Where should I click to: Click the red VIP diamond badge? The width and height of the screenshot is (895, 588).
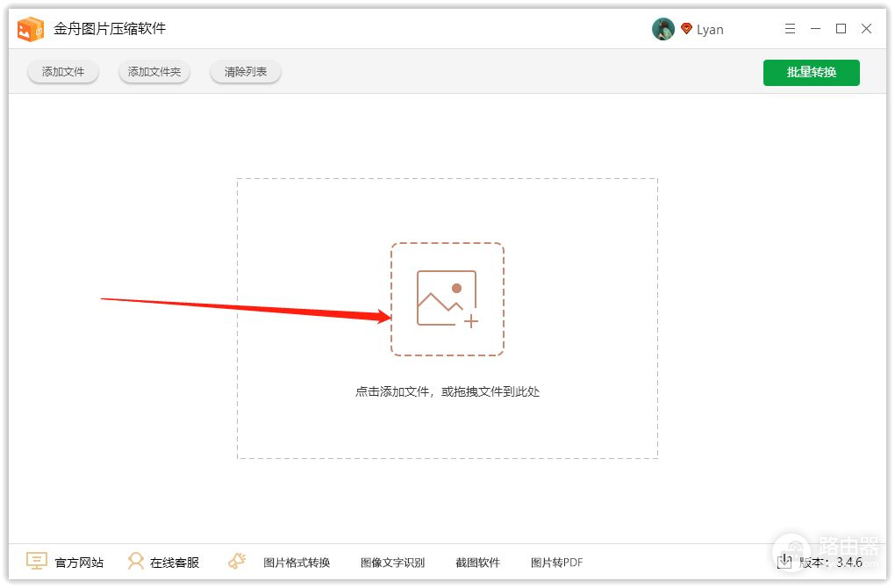[x=686, y=29]
